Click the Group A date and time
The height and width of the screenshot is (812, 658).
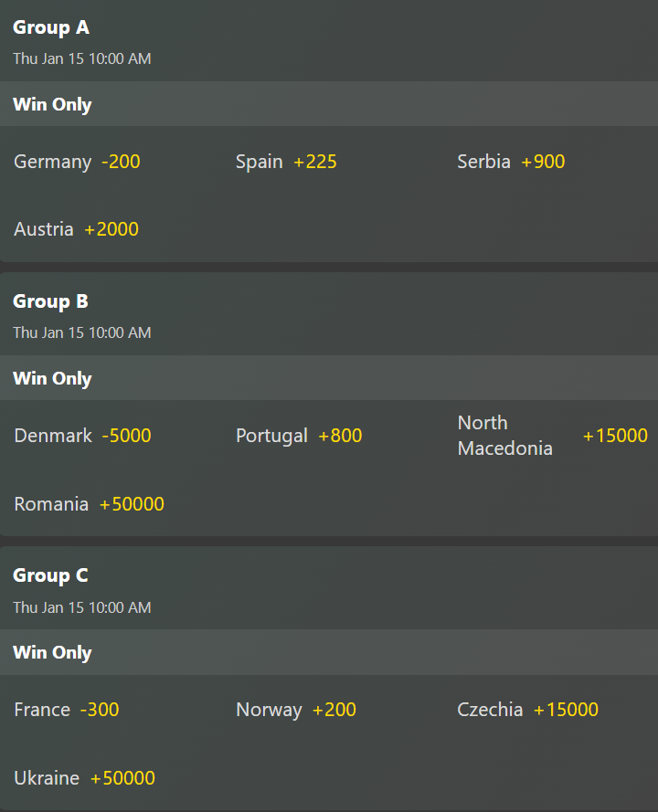pyautogui.click(x=82, y=58)
